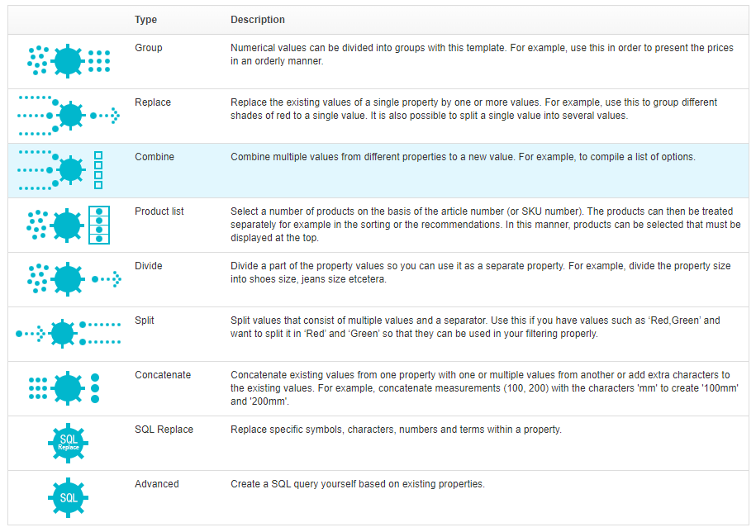This screenshot has width=756, height=532.
Task: Click the Description column header
Action: coord(258,20)
